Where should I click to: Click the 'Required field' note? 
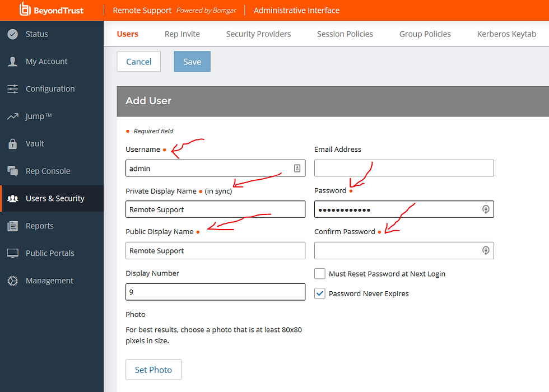tap(153, 131)
